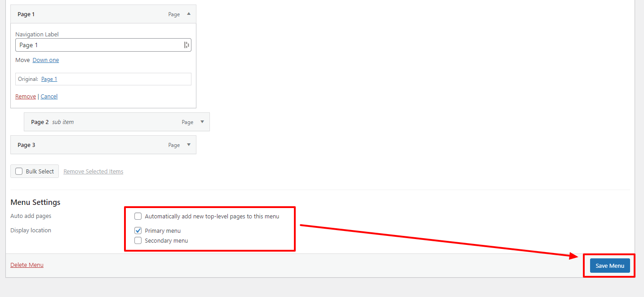Click Remove Selected Items
644x297 pixels.
point(93,171)
